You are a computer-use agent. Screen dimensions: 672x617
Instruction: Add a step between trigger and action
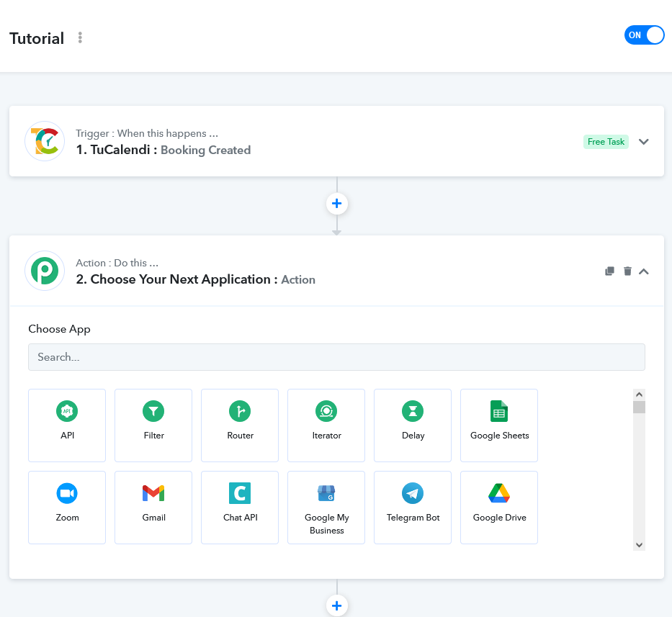tap(337, 204)
